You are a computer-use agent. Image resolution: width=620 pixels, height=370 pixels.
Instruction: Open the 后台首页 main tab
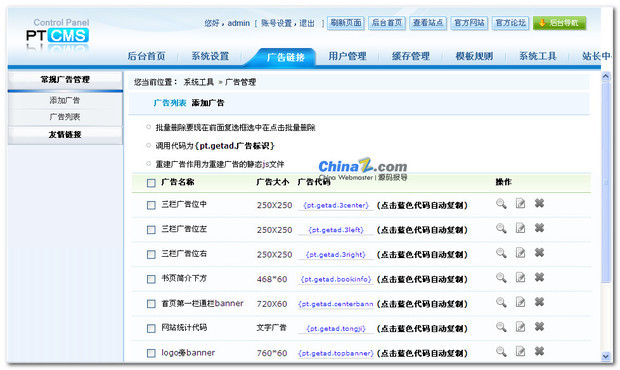[146, 56]
